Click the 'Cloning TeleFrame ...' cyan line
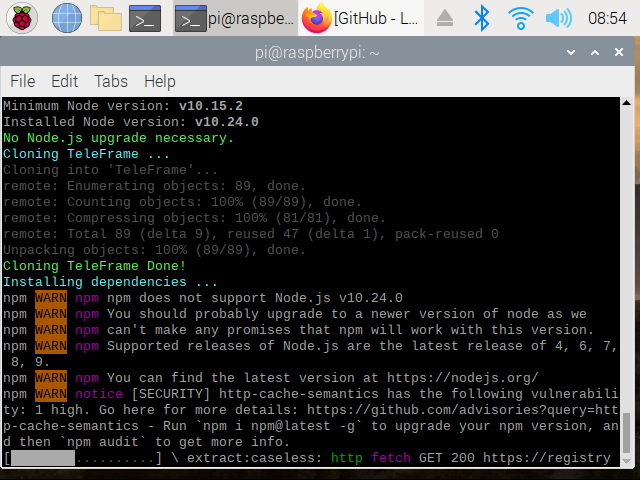640x480 pixels. pos(86,154)
